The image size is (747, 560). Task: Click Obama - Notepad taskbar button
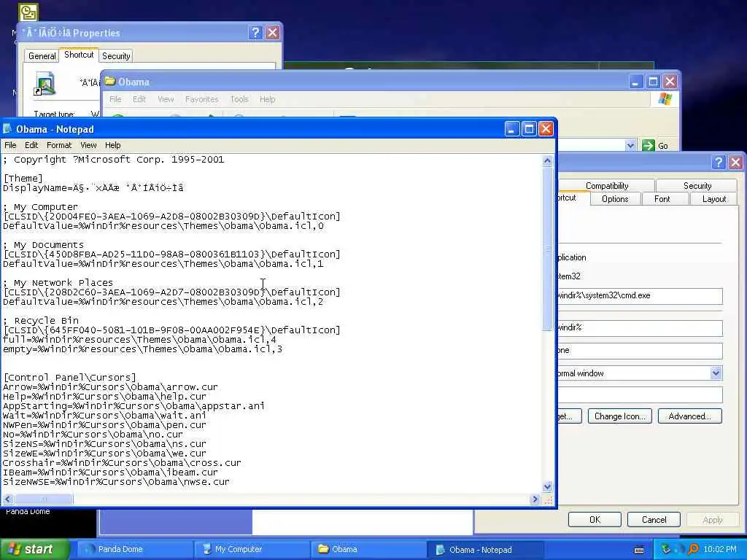(485, 550)
